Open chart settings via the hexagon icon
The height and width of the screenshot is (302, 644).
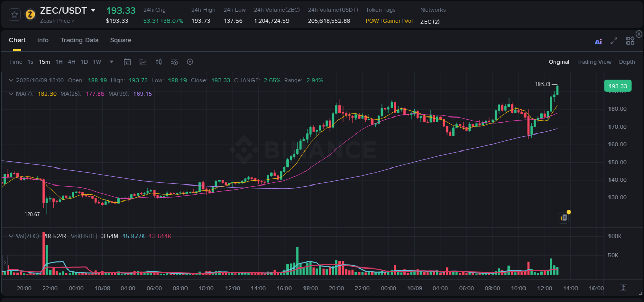tap(190, 61)
